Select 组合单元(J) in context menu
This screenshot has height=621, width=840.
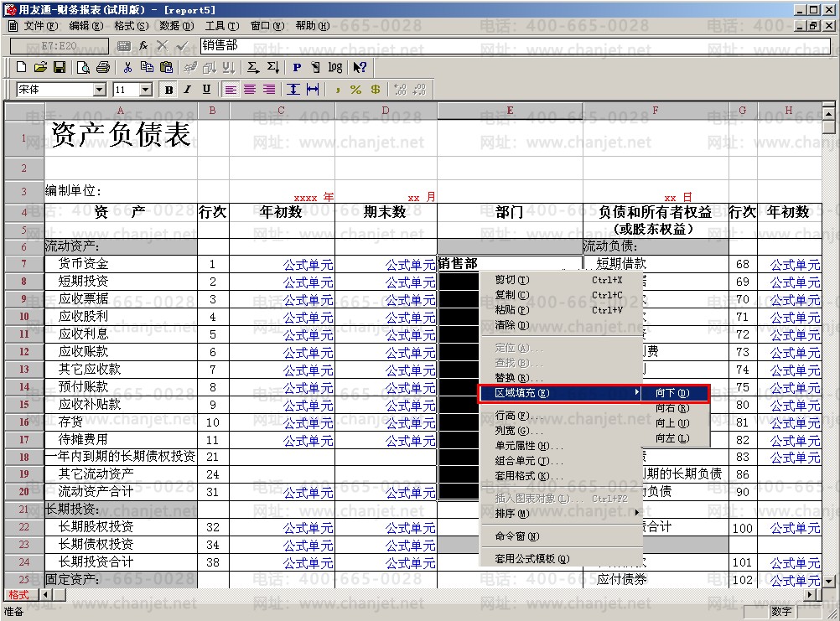[559, 460]
